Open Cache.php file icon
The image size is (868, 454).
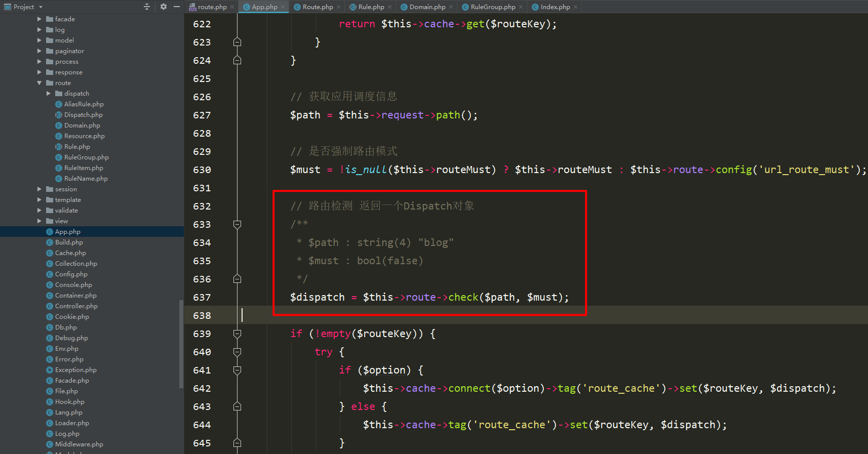(50, 253)
